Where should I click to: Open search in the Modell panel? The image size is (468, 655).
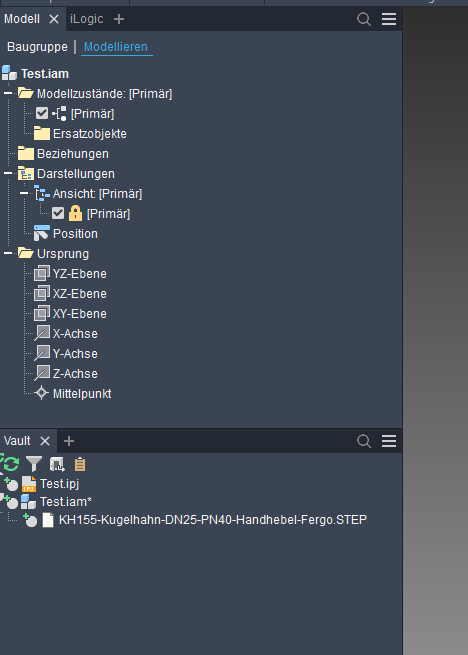click(364, 19)
